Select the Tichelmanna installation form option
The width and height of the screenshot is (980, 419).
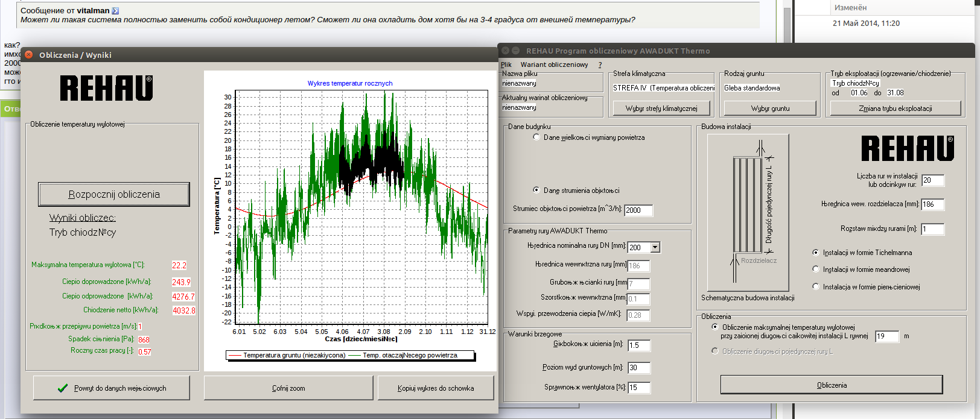pyautogui.click(x=816, y=253)
